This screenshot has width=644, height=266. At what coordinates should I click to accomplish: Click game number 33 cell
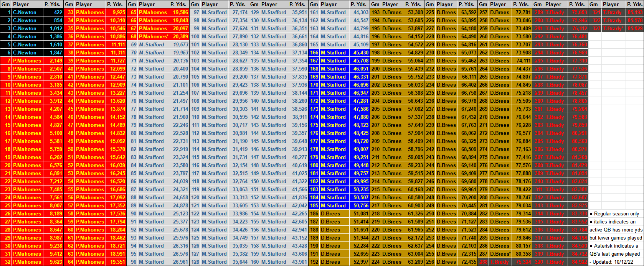[69, 12]
